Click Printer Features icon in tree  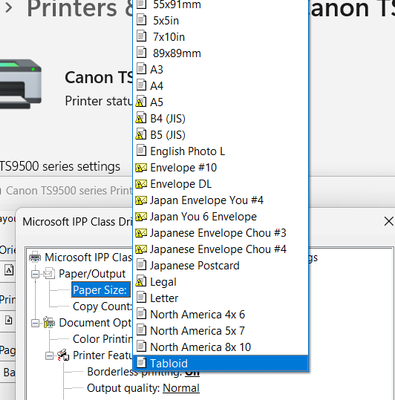pyautogui.click(x=63, y=355)
